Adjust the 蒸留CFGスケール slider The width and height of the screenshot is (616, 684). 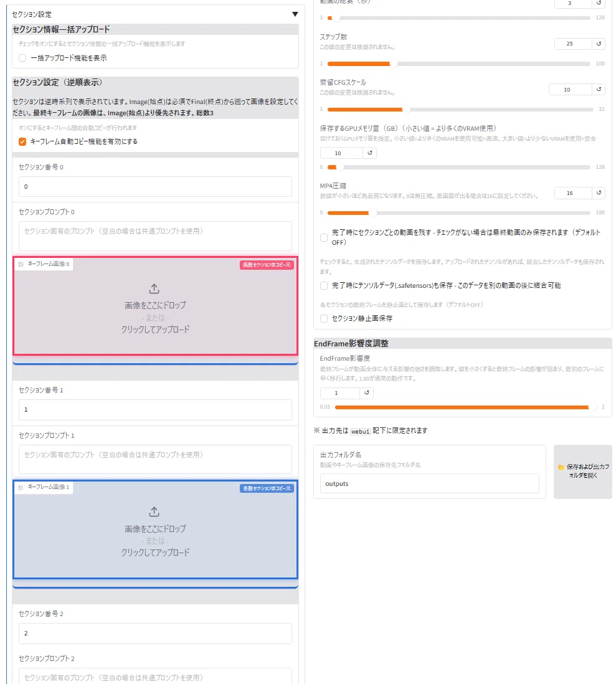tap(460, 110)
